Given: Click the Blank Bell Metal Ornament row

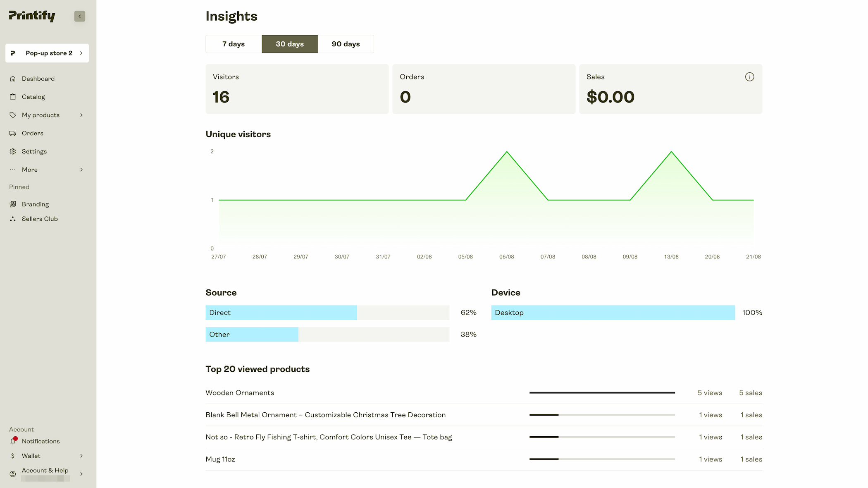Looking at the screenshot, I should (x=484, y=415).
